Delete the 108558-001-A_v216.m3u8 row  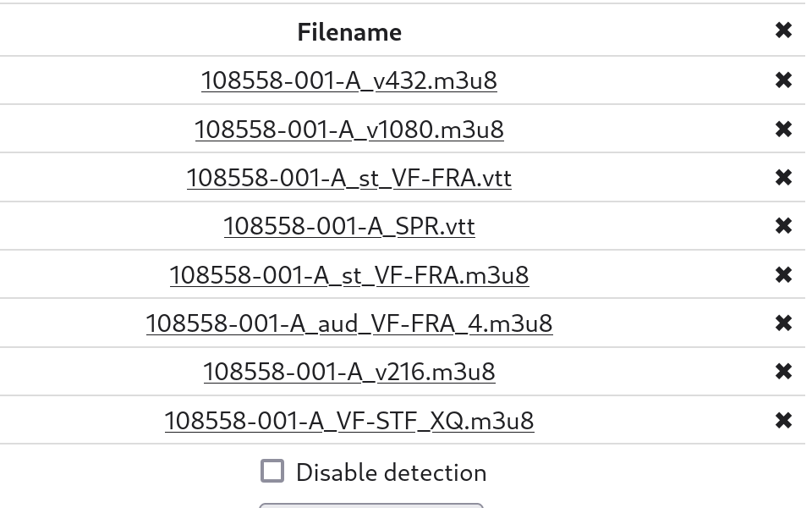783,371
